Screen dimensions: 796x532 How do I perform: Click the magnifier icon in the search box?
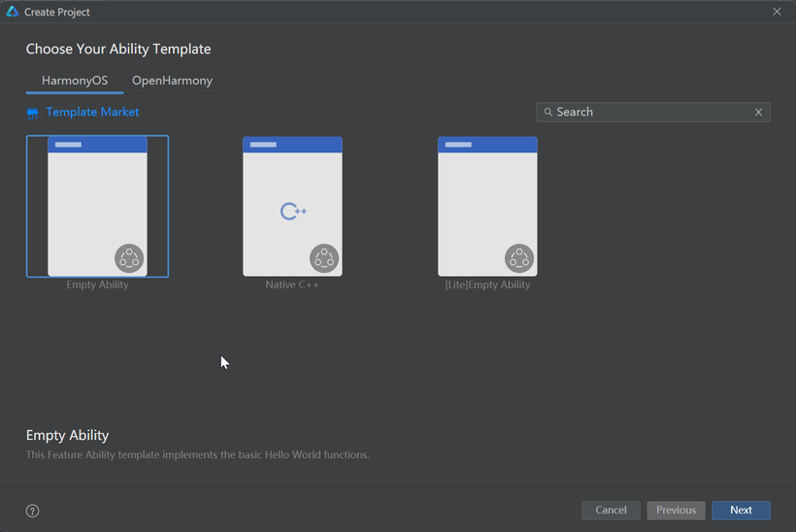[548, 113]
